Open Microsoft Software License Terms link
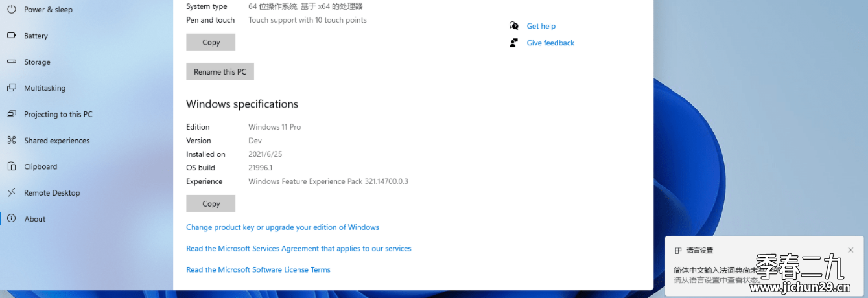 (x=258, y=269)
